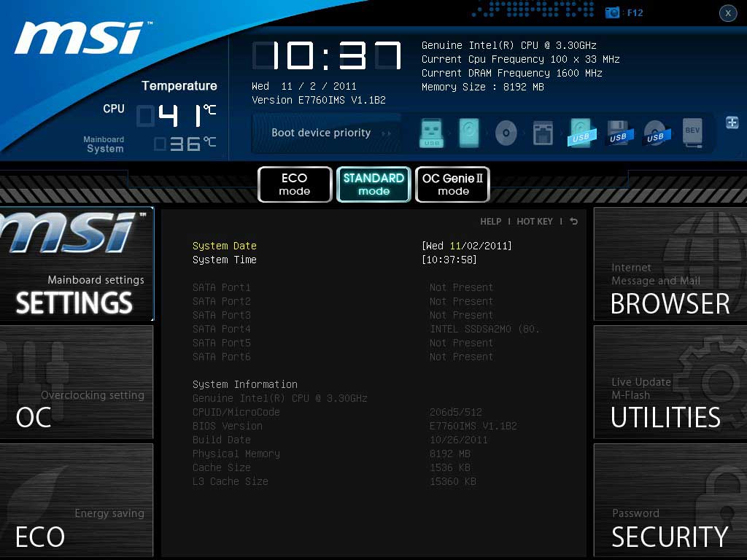Click the Current DRAM Frequency text

pyautogui.click(x=511, y=73)
